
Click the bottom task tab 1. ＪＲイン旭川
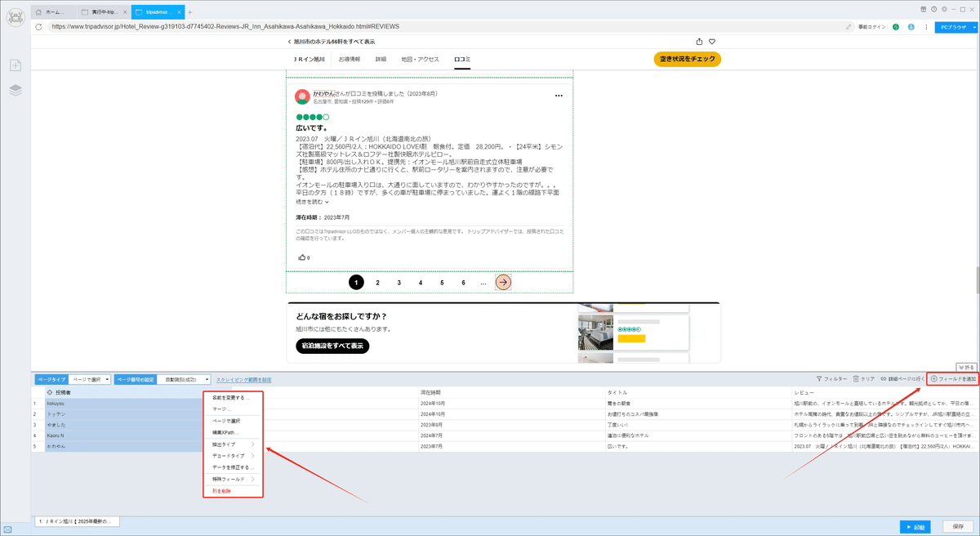76,520
